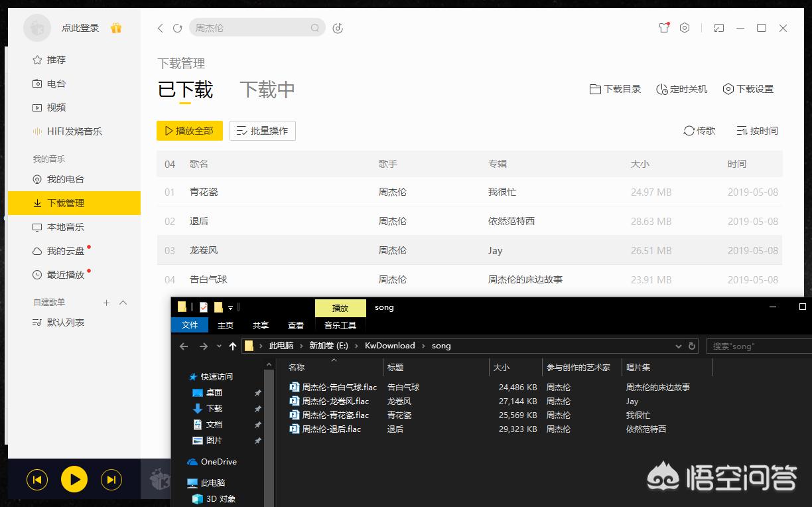Switch to mini mode window icon
Viewport: 812px width, 507px height.
719,28
